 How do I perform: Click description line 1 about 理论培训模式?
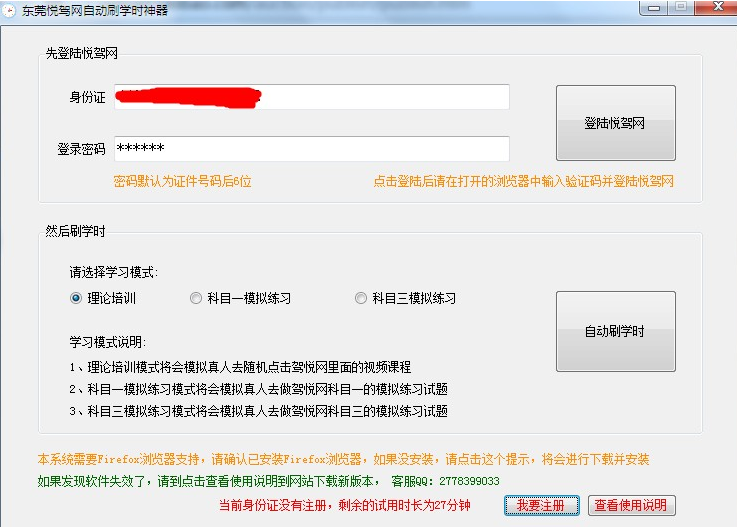pyautogui.click(x=240, y=367)
